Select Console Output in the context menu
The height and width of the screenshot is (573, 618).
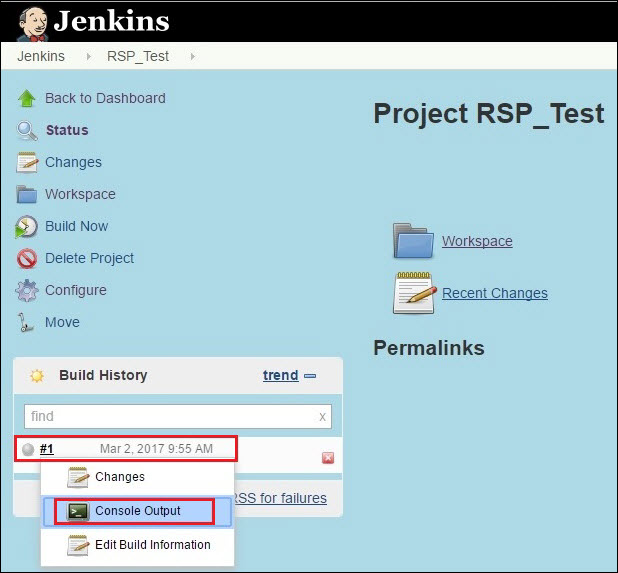137,511
